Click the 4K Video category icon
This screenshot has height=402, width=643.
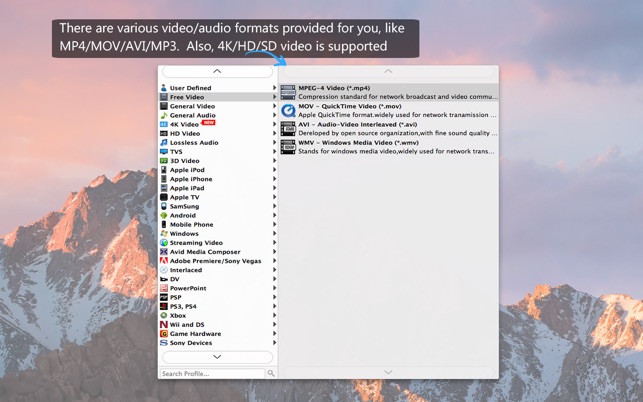point(164,124)
